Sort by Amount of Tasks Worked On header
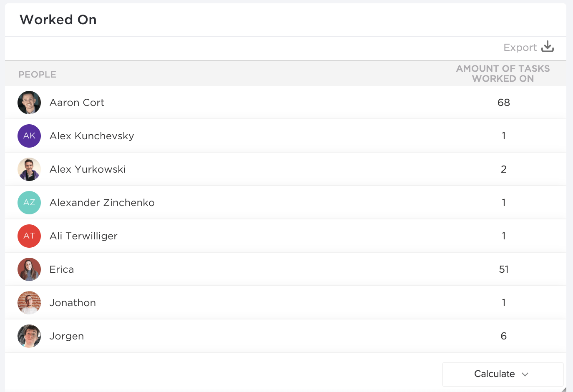The image size is (573, 392). [x=503, y=73]
